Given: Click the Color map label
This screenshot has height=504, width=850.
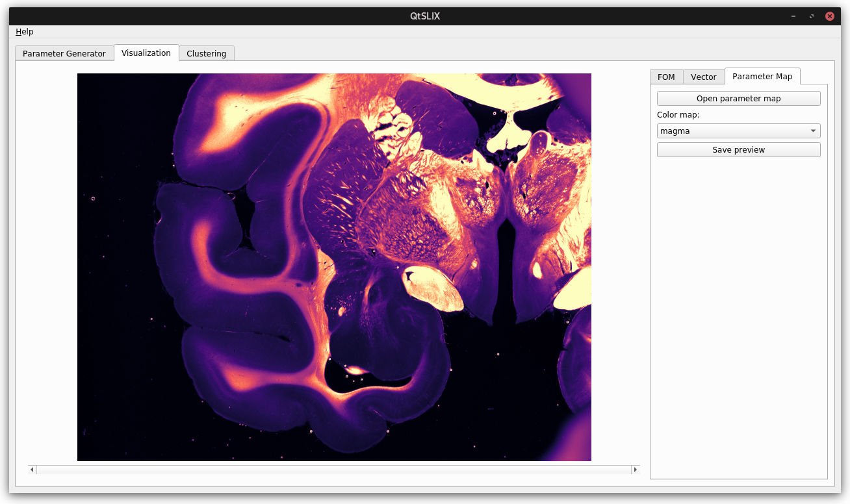Looking at the screenshot, I should tap(678, 115).
